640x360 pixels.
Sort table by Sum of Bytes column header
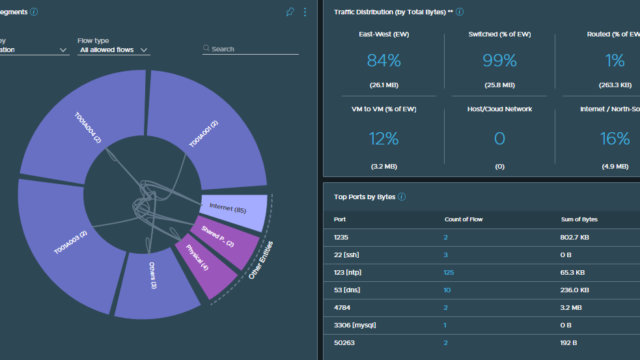(x=579, y=219)
